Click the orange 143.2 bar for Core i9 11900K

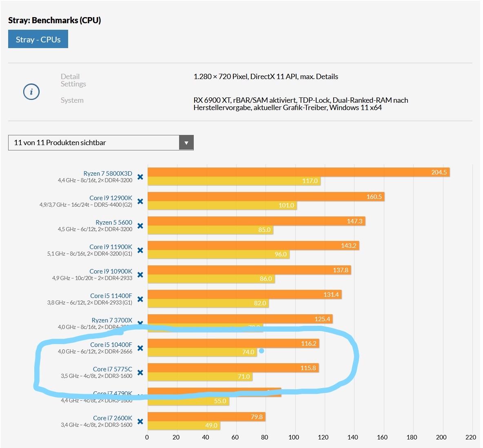coord(253,245)
